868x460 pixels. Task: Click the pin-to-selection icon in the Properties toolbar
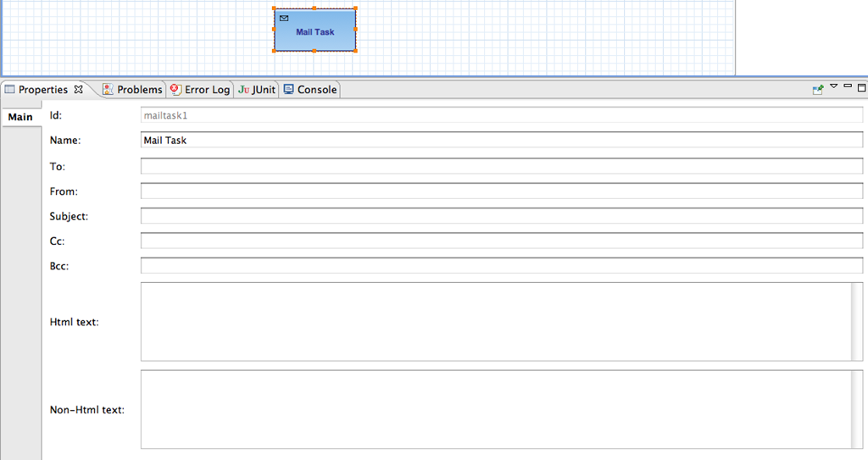[818, 90]
